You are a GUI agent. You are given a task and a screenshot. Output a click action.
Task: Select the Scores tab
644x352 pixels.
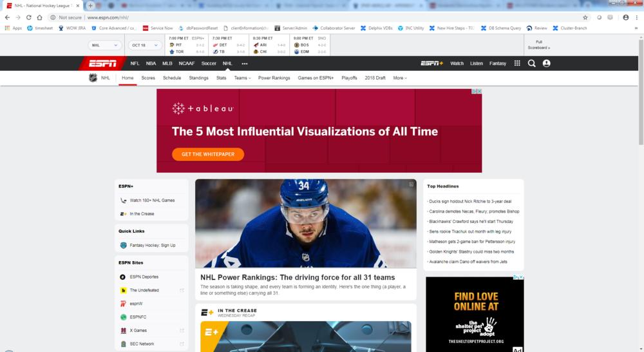[x=148, y=78]
